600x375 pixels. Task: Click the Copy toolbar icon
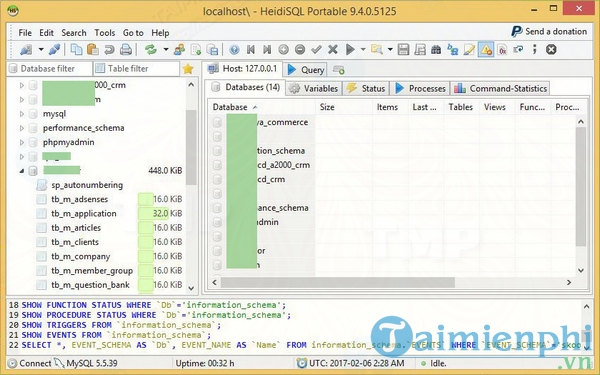tap(77, 50)
